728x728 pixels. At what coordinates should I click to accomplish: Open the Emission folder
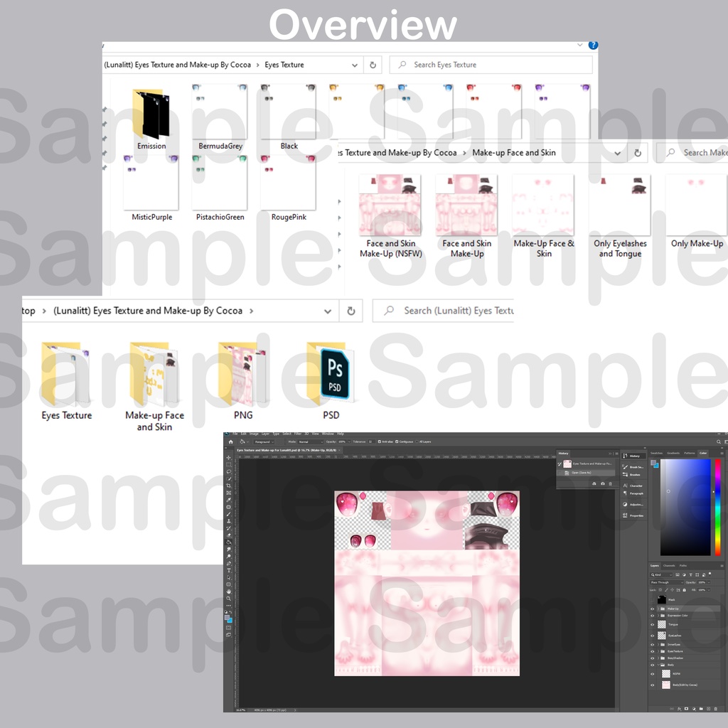tap(151, 119)
